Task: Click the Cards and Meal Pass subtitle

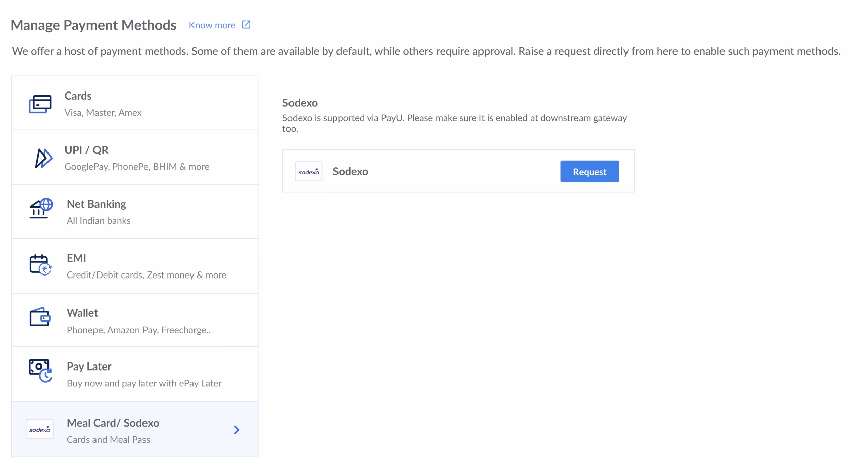Action: point(109,440)
